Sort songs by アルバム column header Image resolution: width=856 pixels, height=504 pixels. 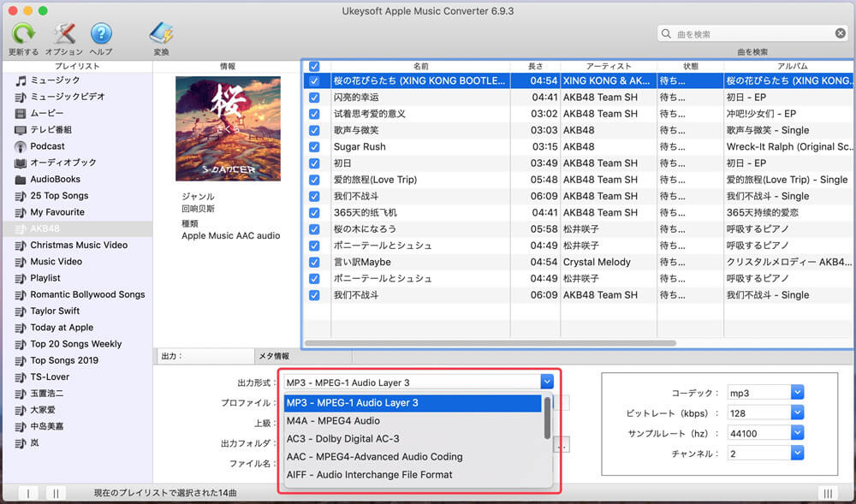pyautogui.click(x=789, y=66)
